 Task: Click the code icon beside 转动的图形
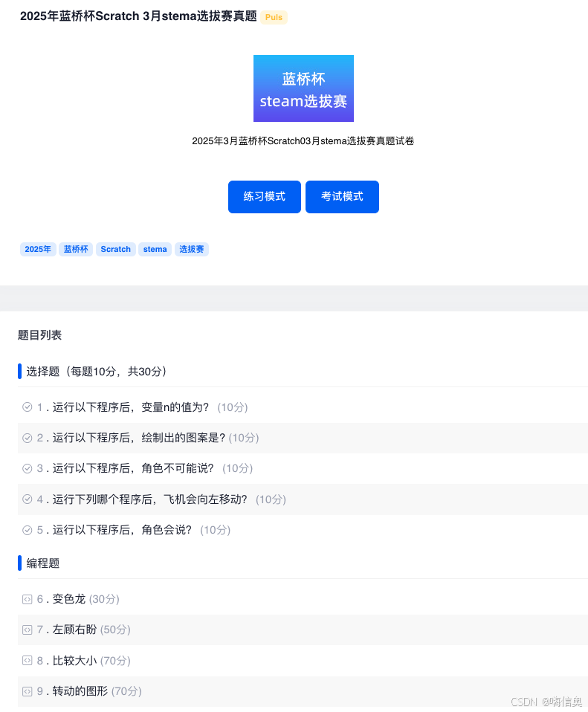point(28,691)
